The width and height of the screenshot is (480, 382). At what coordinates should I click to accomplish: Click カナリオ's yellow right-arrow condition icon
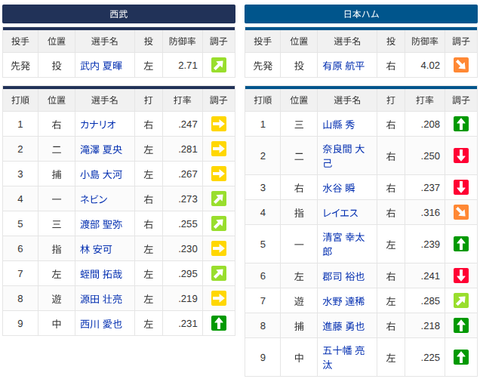(x=219, y=124)
